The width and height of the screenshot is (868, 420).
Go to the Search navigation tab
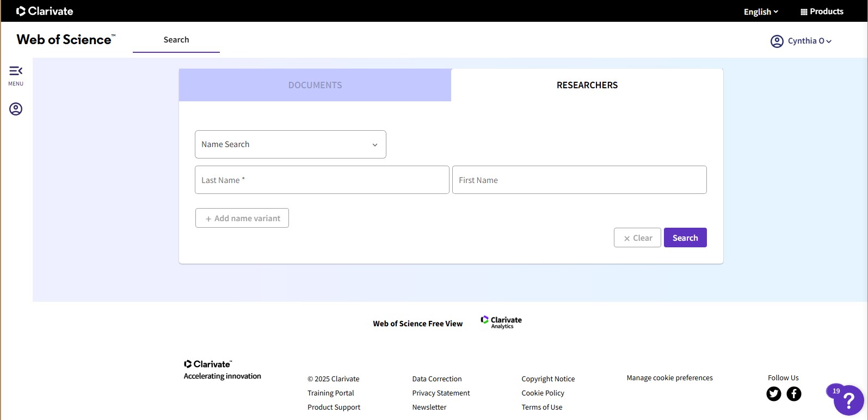pyautogui.click(x=176, y=40)
